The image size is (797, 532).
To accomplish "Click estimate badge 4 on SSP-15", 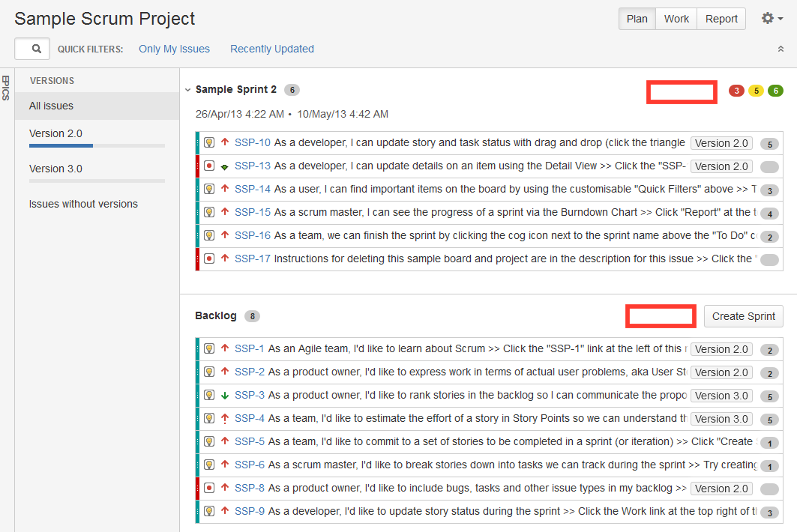I will (x=769, y=214).
